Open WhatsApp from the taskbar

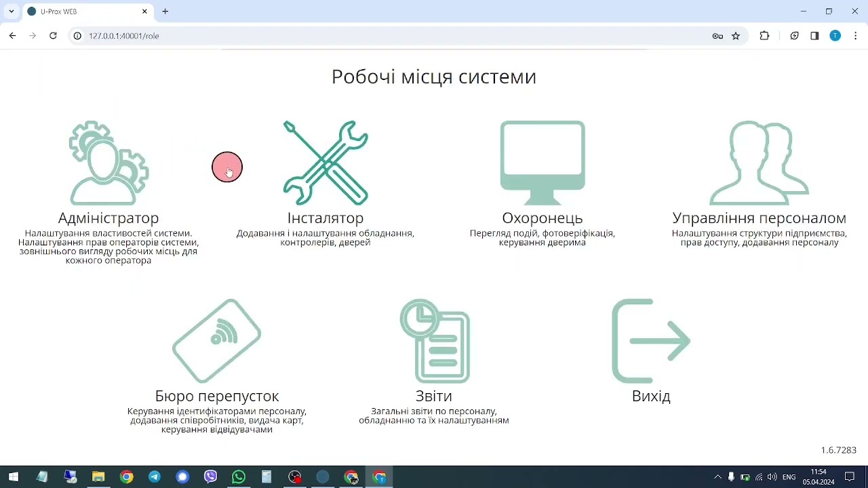point(238,477)
